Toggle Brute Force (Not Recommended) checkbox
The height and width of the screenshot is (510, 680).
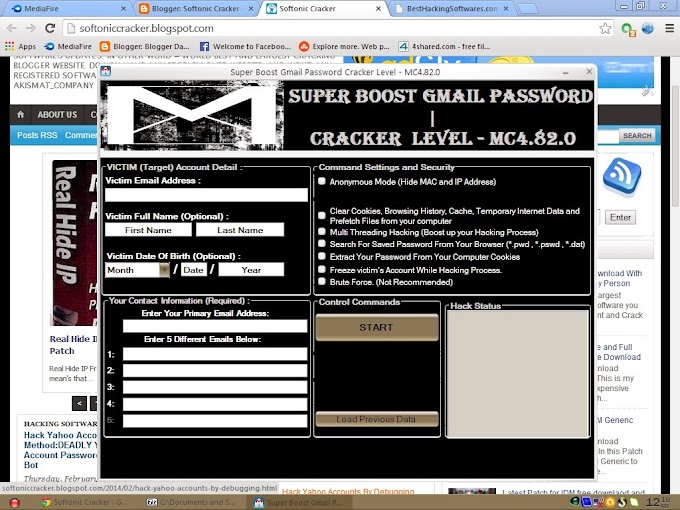pos(322,281)
